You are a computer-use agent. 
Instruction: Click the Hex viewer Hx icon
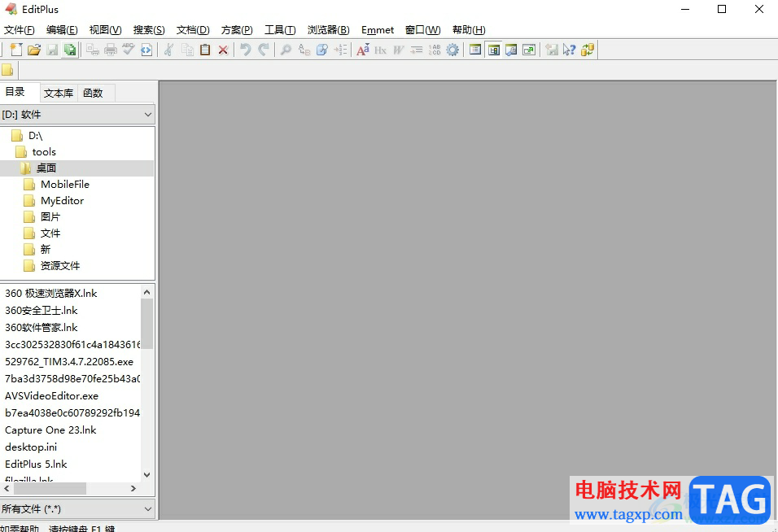pyautogui.click(x=381, y=50)
